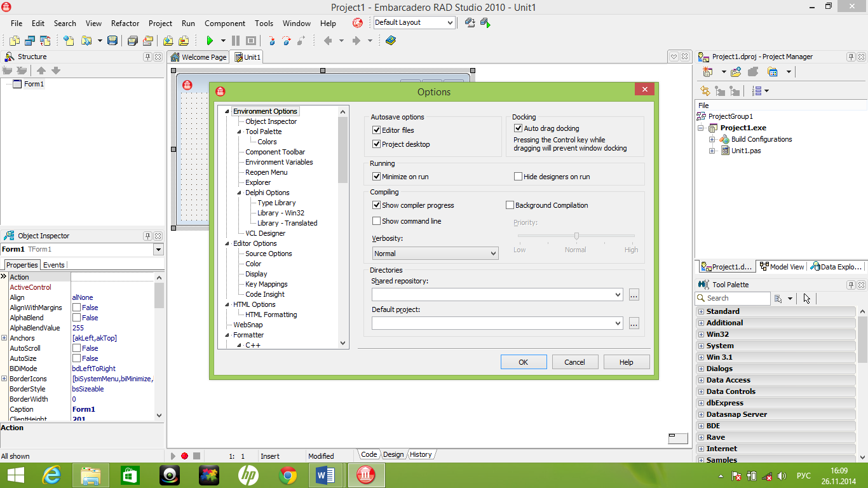Click the arrow pointer icon in Tool Palette
This screenshot has height=488, width=868.
(807, 298)
